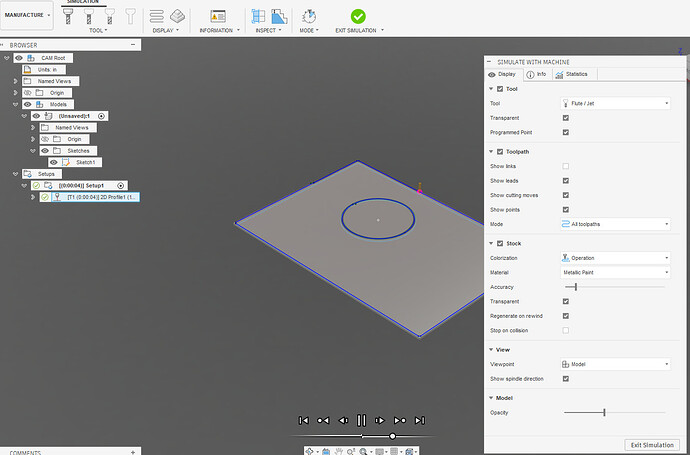Image resolution: width=690 pixels, height=455 pixels.
Task: Switch to the Info tab
Action: [537, 74]
